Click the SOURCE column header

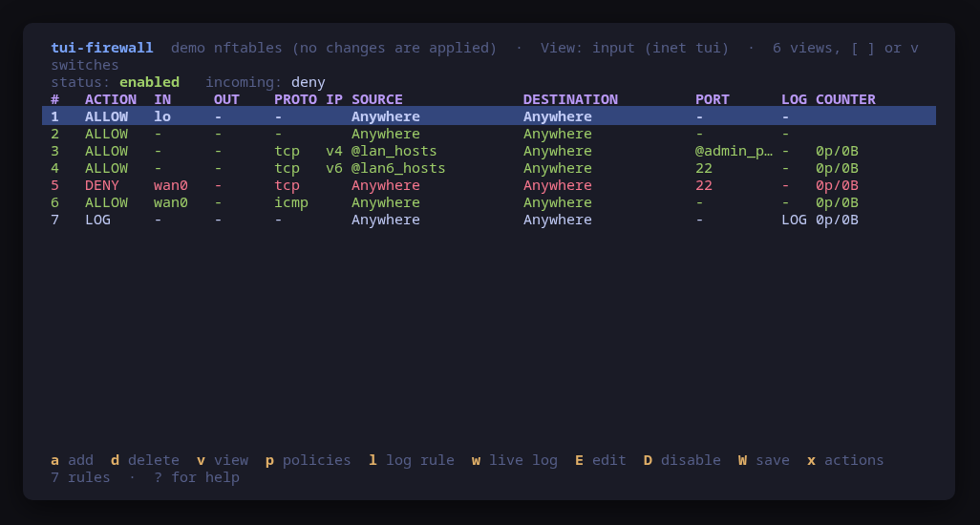click(377, 99)
